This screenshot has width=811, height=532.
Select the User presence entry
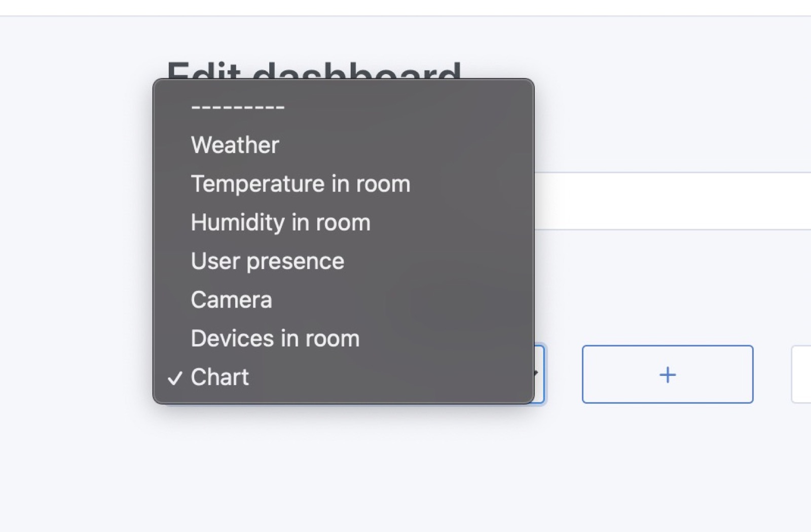267,260
